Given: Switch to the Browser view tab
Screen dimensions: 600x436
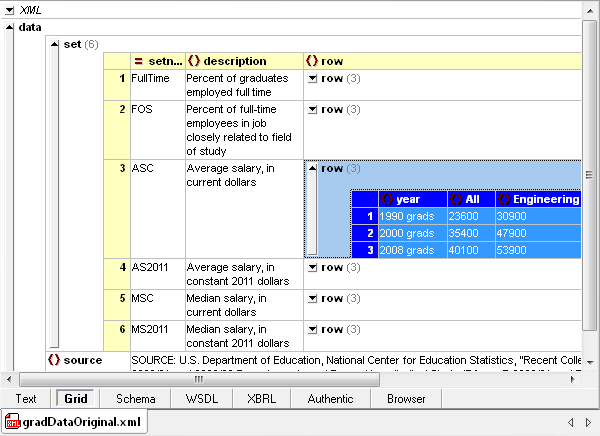Looking at the screenshot, I should [x=405, y=399].
